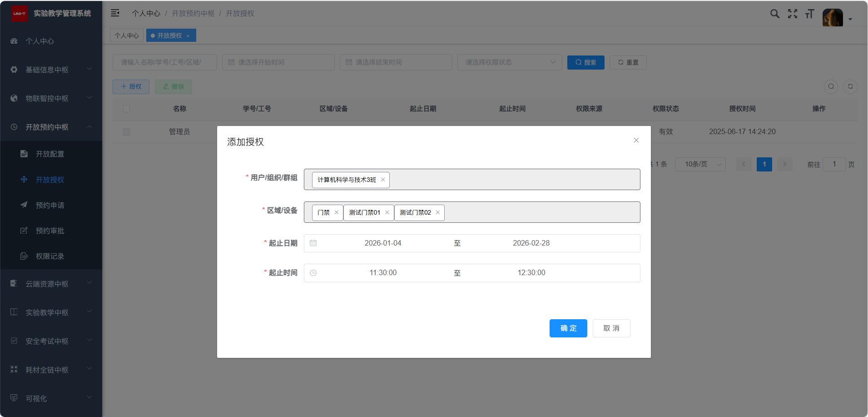Tick the checkbox for the 管理员 row
868x417 pixels.
click(x=126, y=132)
